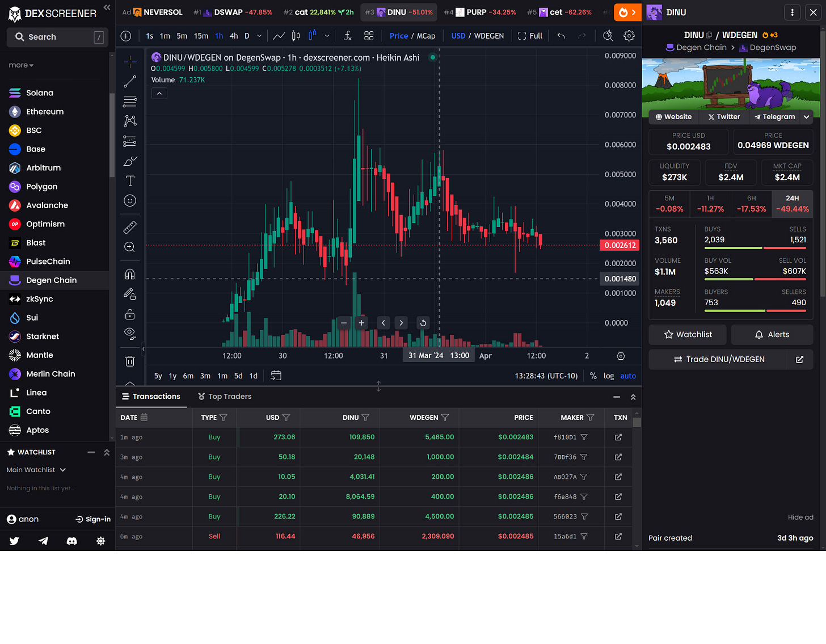Screen dimensions: 826x644
Task: Activate the zoom in tool
Action: tap(130, 247)
